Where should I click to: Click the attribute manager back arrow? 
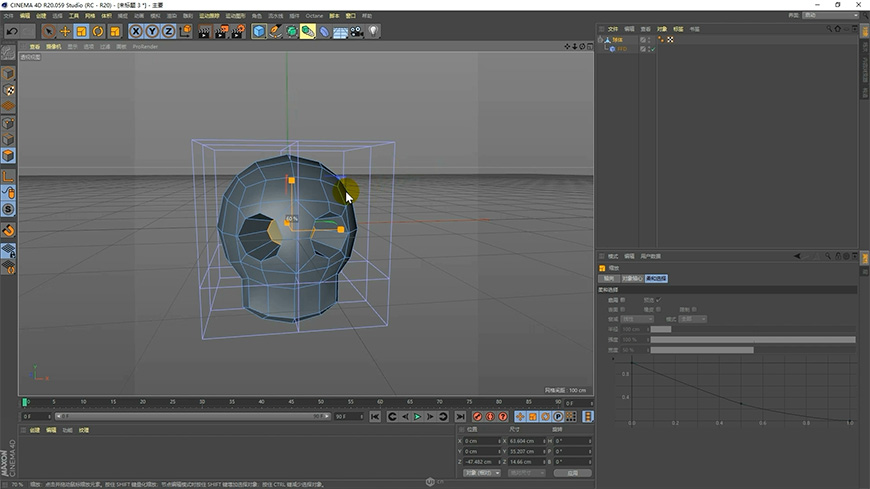tap(797, 256)
